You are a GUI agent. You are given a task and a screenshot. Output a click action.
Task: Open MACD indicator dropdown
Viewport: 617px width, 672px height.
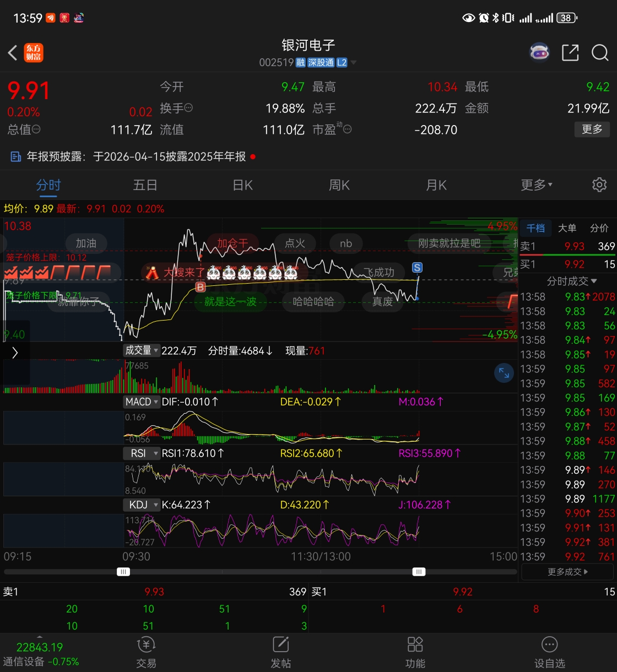pyautogui.click(x=141, y=402)
